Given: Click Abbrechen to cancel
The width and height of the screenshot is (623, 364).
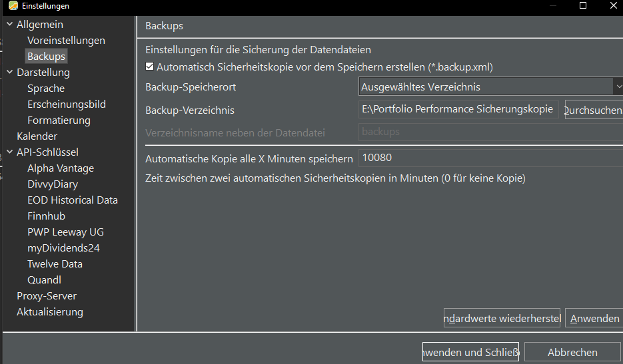Looking at the screenshot, I should 572,352.
